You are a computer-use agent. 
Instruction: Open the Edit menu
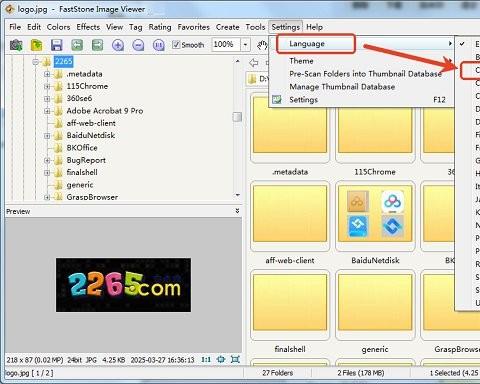pos(34,27)
